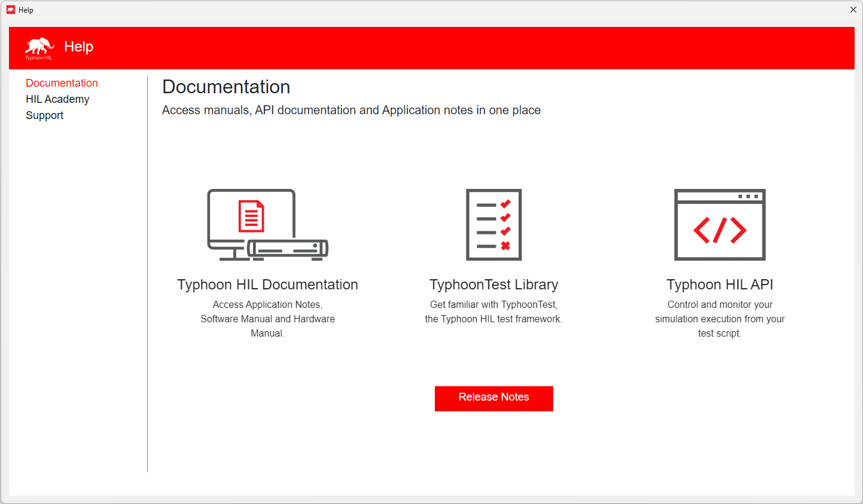The image size is (863, 504).
Task: Open the "TyphoonTest Library" title link
Action: pos(493,285)
